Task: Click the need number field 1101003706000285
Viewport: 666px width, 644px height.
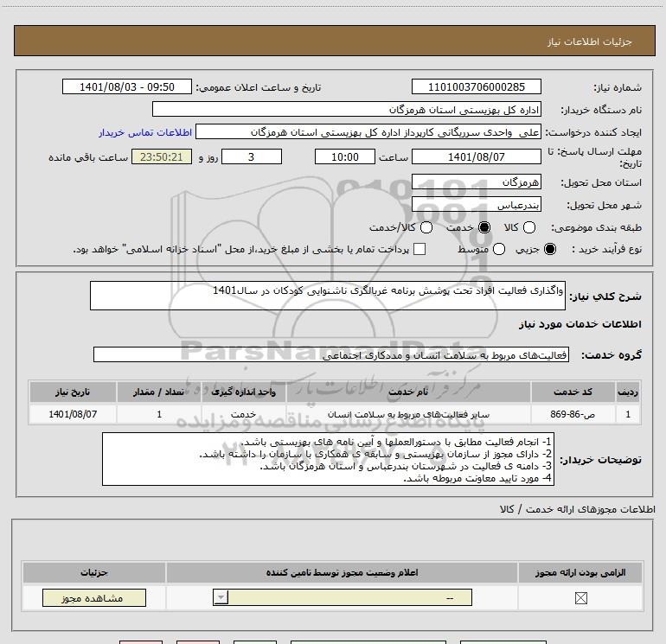Action: pyautogui.click(x=476, y=86)
